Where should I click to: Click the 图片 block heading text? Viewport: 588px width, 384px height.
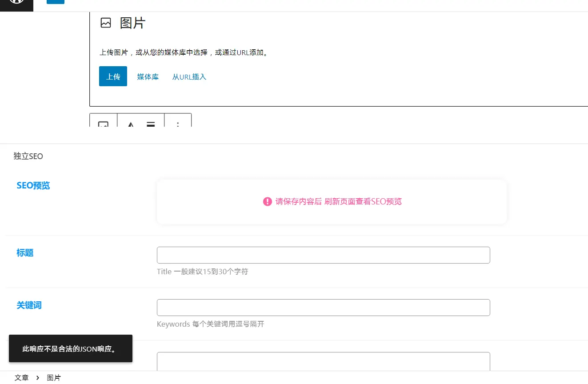click(x=132, y=23)
